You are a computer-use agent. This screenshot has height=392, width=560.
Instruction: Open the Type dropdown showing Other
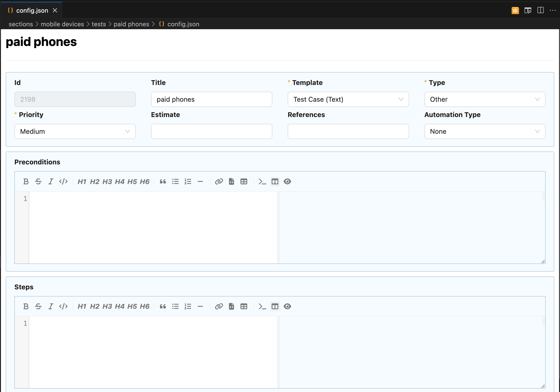click(485, 99)
